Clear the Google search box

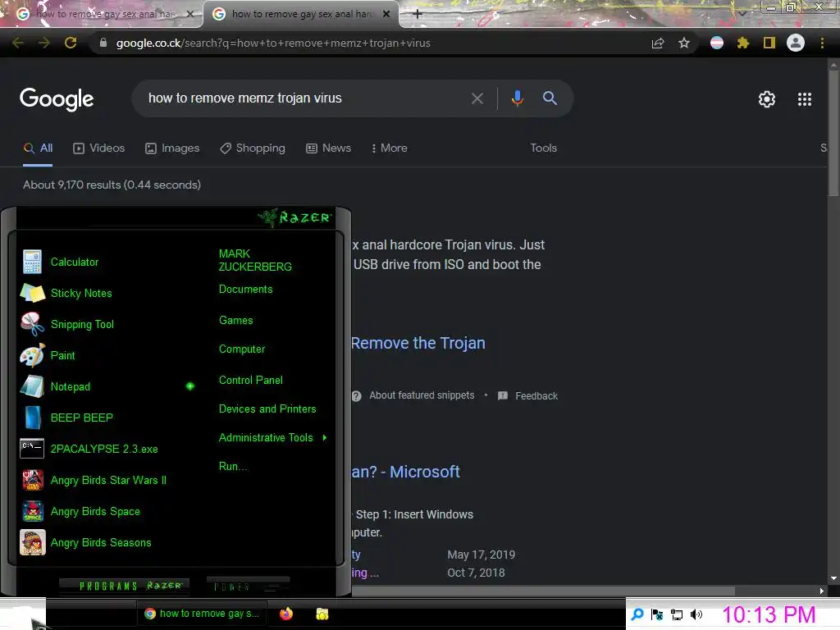(477, 98)
